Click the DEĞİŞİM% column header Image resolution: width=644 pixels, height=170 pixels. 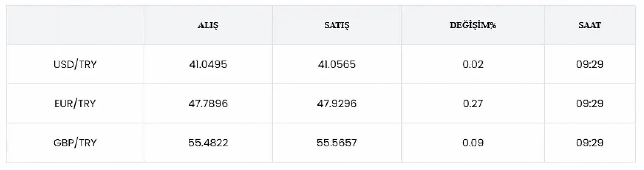(x=473, y=25)
